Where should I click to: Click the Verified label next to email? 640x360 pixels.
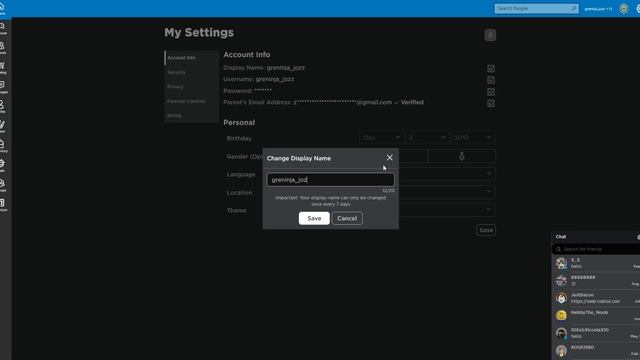click(x=412, y=102)
